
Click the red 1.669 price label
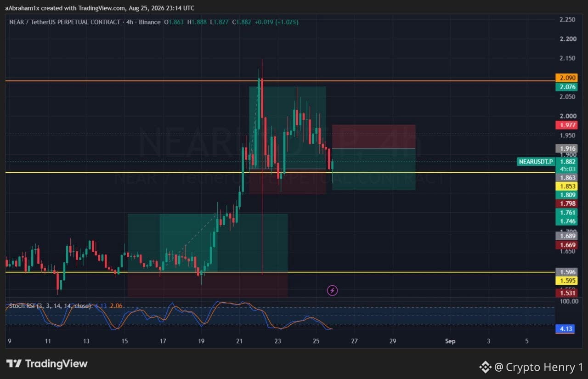point(565,245)
